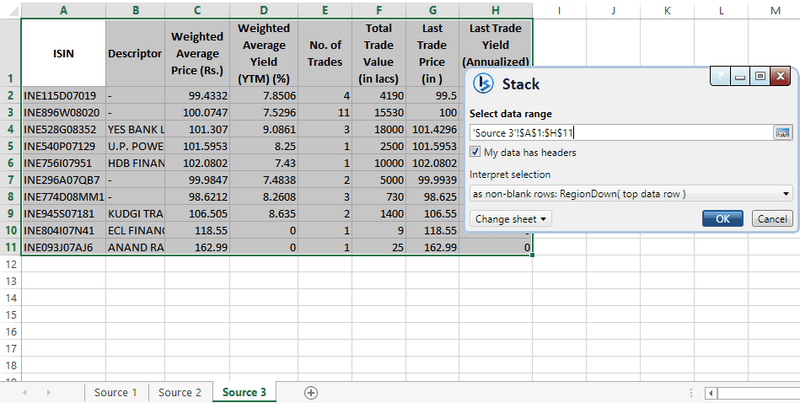Screen dimensions: 800x403
Task: Click cell with value 15530
Action: [x=379, y=112]
